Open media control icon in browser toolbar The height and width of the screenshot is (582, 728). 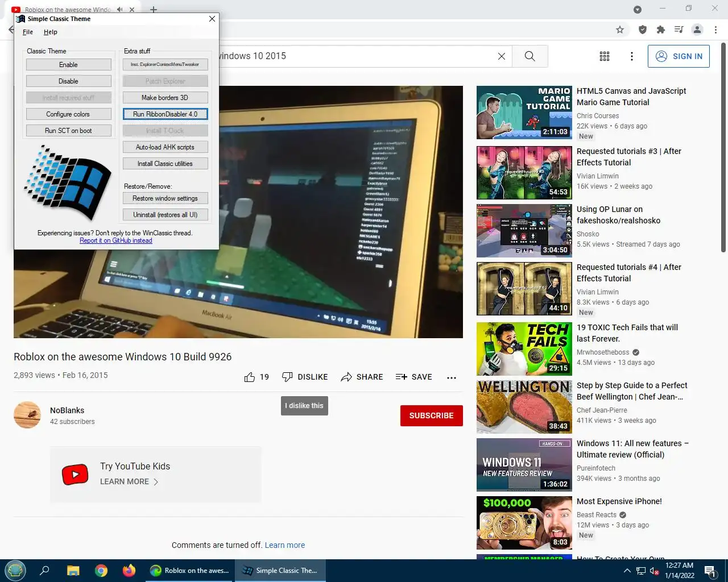coord(679,30)
